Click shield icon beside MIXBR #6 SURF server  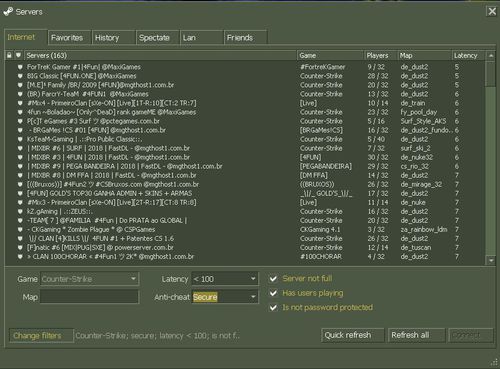20,148
